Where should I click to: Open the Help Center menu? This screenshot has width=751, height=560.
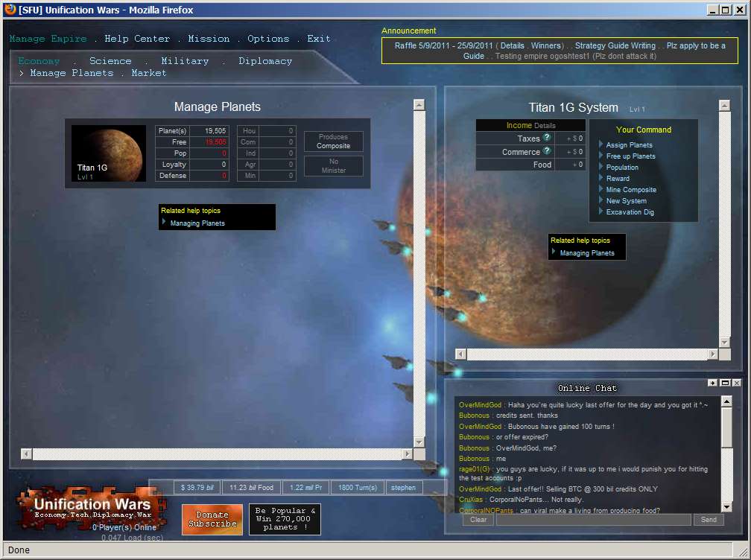pyautogui.click(x=137, y=39)
